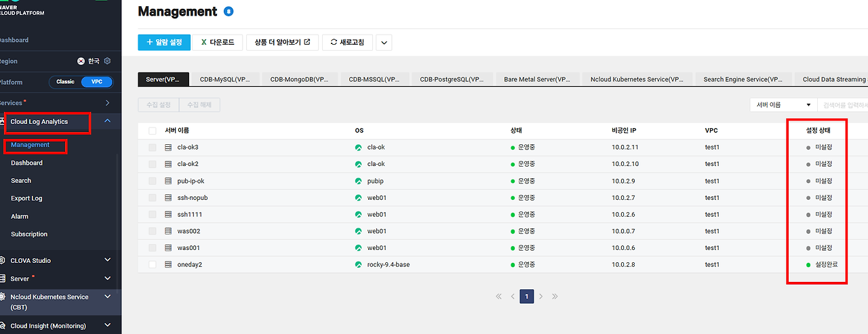Open the more actions dropdown beside 새로고침
Image resolution: width=868 pixels, height=334 pixels.
pyautogui.click(x=384, y=42)
